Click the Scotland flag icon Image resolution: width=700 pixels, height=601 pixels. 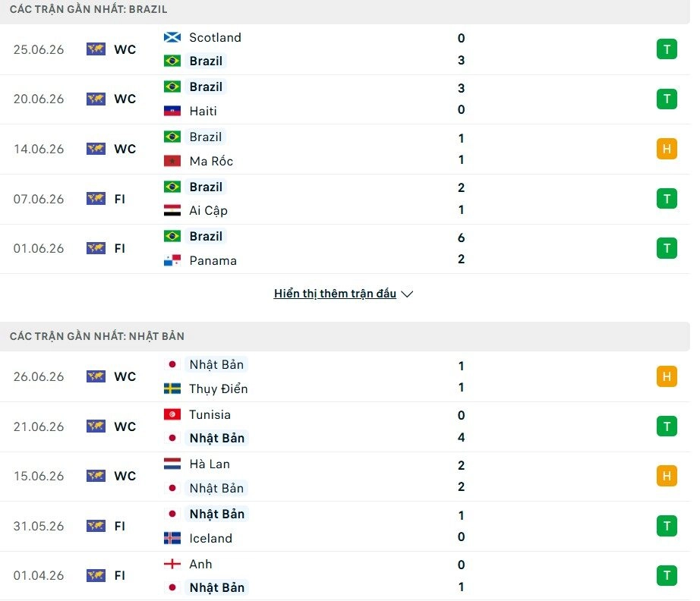click(172, 37)
